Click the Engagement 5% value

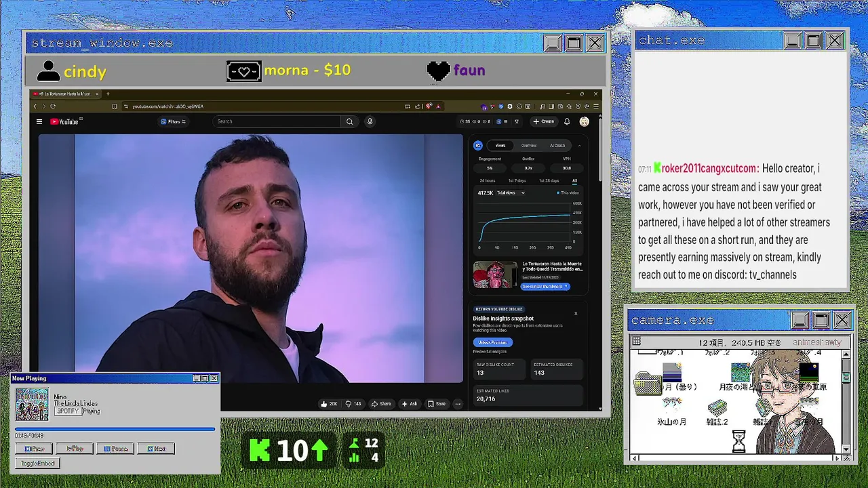(x=490, y=168)
